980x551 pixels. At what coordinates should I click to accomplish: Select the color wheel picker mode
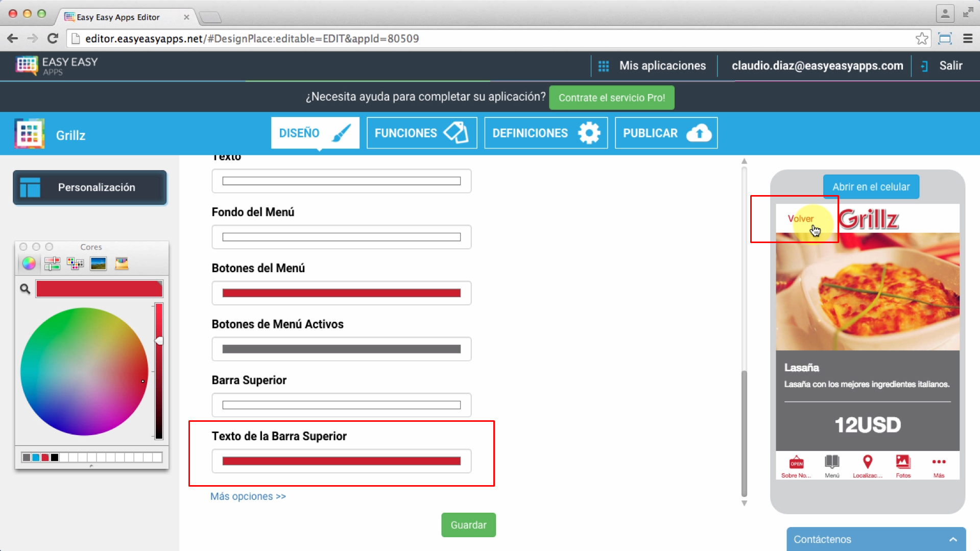(29, 263)
